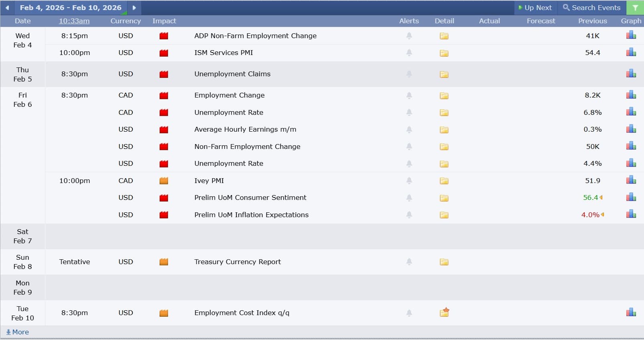Click the Up Next button

[x=535, y=8]
